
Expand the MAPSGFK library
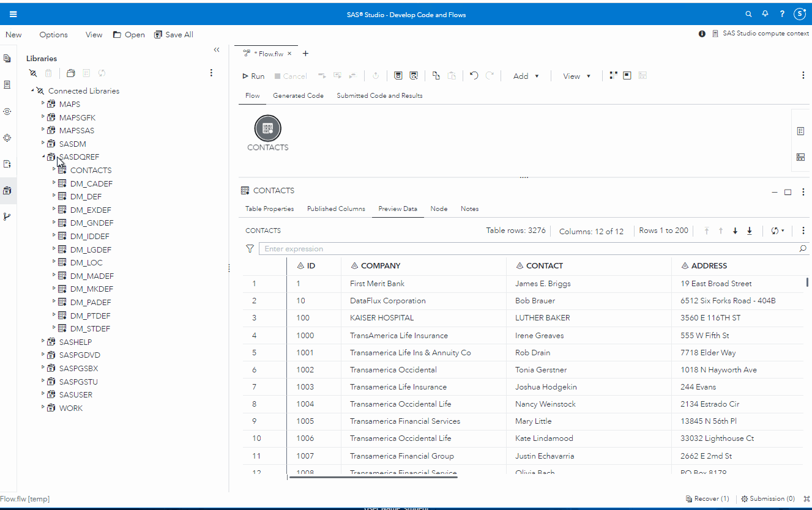(x=43, y=117)
